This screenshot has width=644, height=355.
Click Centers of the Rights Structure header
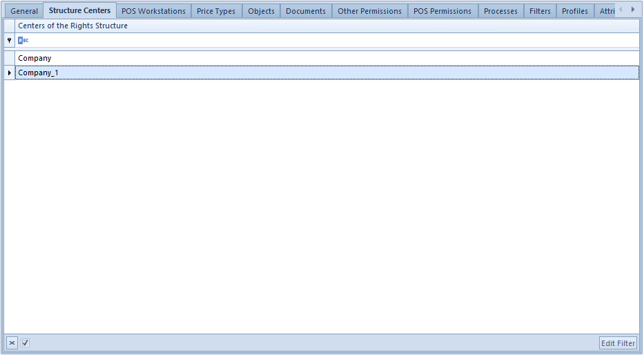point(327,26)
